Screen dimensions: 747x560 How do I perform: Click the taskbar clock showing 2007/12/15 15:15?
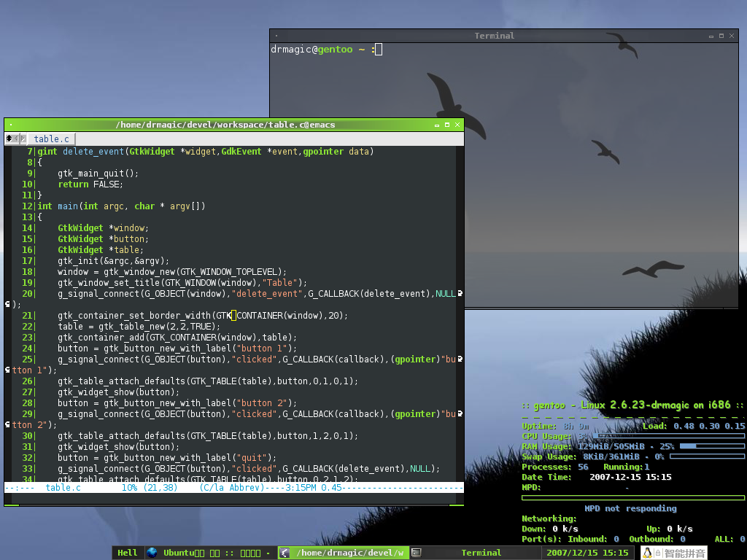coord(587,553)
